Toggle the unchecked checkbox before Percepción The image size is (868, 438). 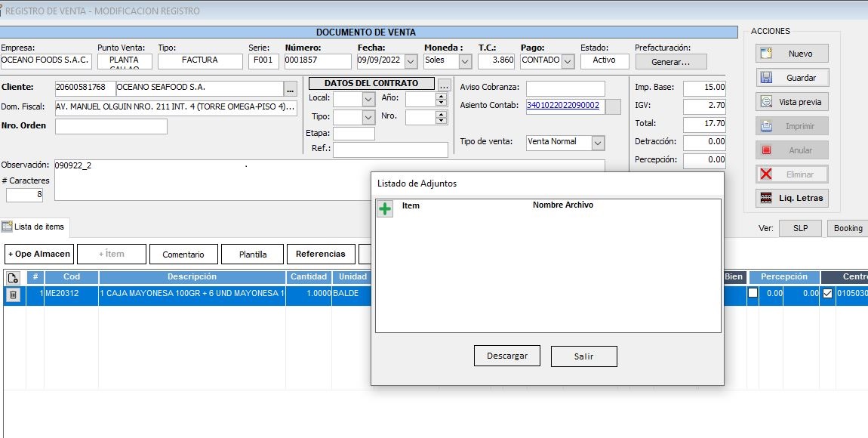click(753, 294)
